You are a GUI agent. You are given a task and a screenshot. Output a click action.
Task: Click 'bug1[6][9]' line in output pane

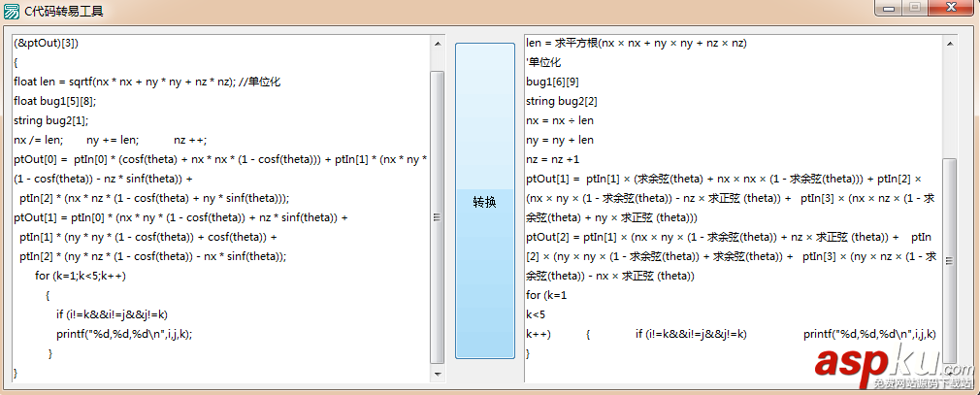(x=552, y=82)
